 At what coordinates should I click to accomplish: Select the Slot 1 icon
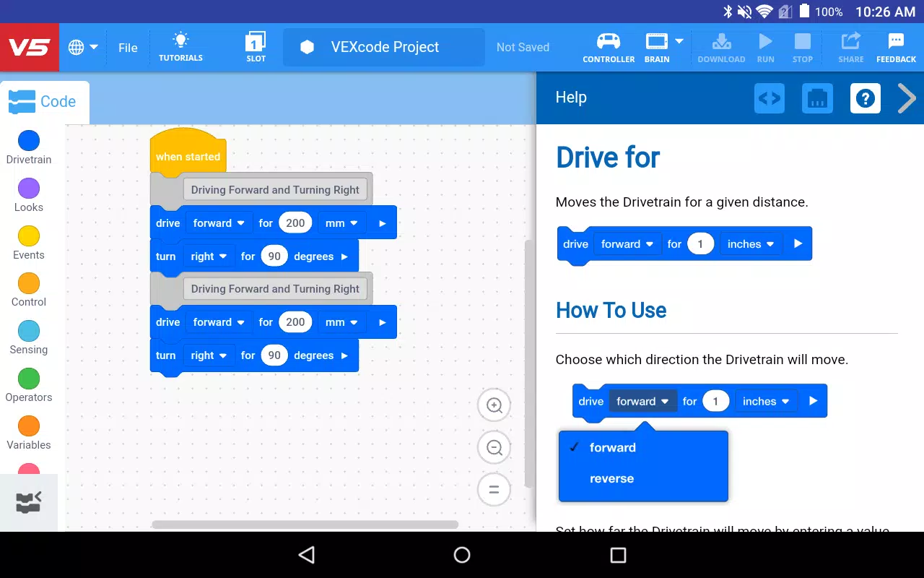[256, 41]
